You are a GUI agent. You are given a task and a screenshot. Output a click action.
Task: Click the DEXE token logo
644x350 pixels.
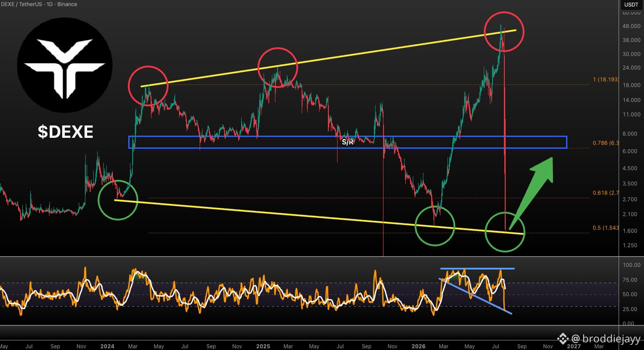click(x=65, y=65)
